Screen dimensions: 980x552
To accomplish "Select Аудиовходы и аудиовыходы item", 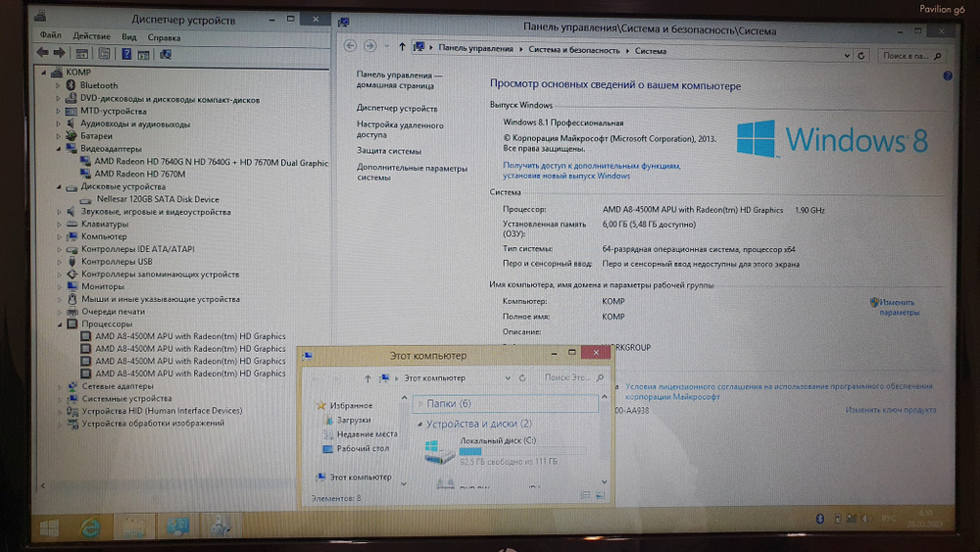I will pos(135,124).
